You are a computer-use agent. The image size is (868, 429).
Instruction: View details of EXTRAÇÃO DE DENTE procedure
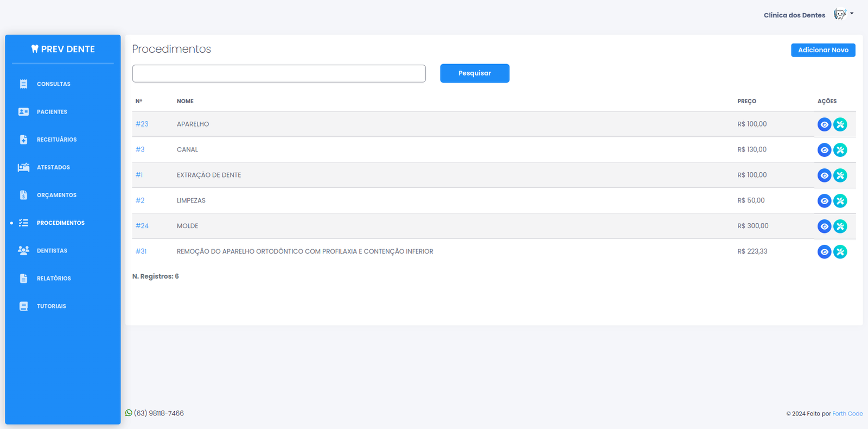(824, 175)
